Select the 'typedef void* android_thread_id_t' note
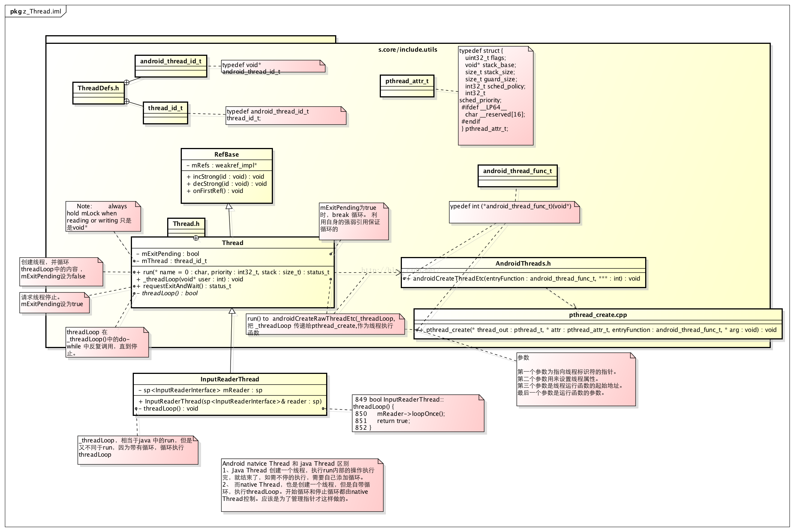 coord(273,67)
